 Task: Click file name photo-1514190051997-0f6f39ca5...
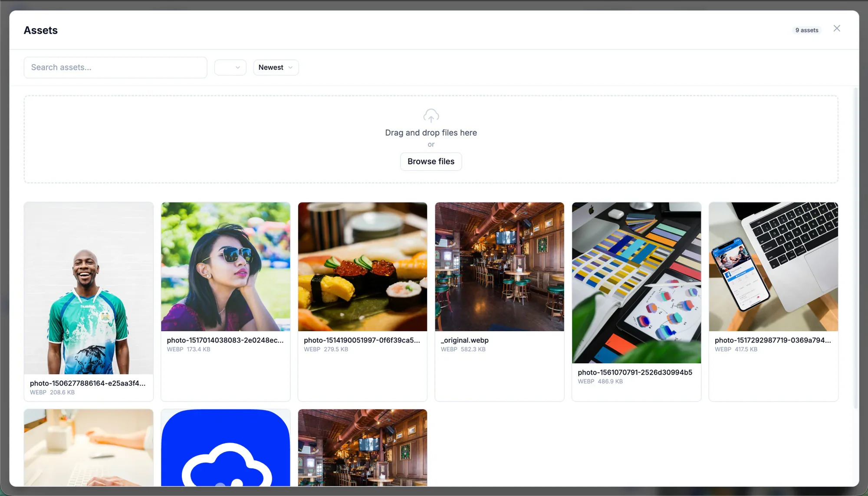coord(362,340)
